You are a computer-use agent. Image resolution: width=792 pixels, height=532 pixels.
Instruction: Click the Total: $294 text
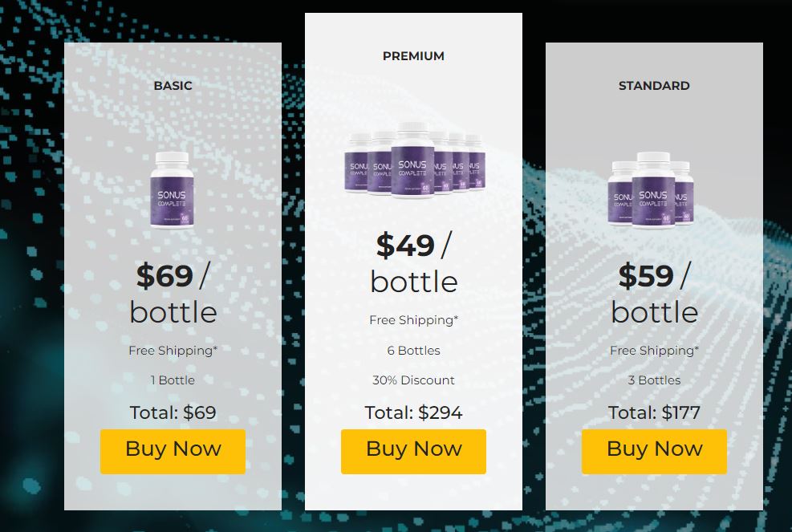414,412
